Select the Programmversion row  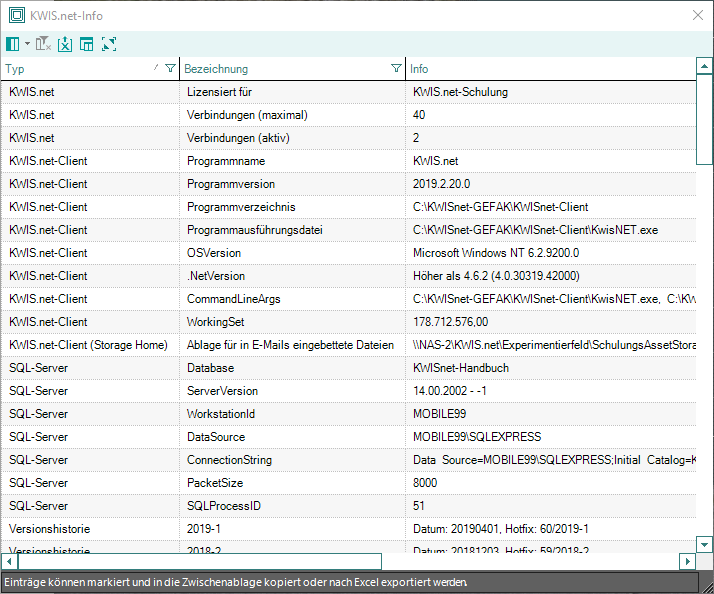(231, 184)
